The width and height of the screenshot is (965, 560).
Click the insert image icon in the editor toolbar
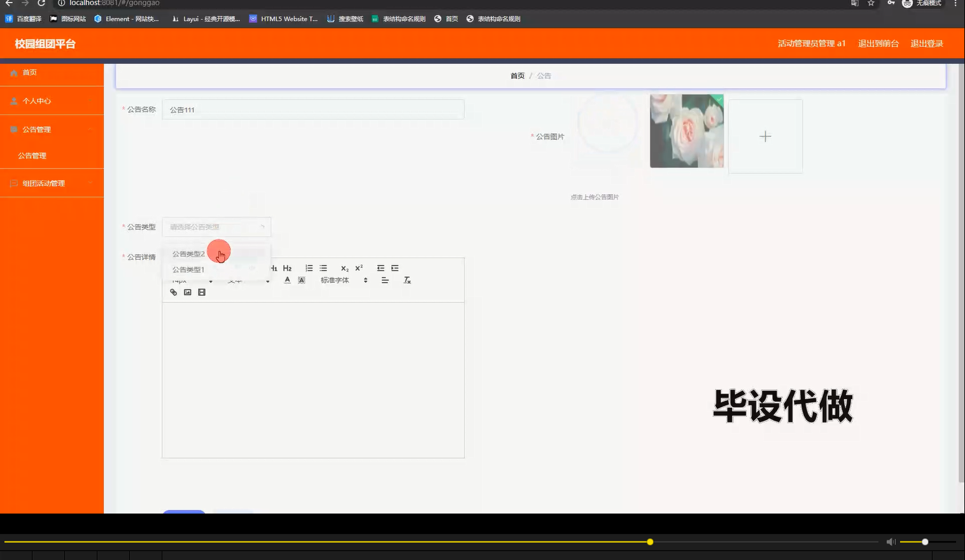(187, 291)
